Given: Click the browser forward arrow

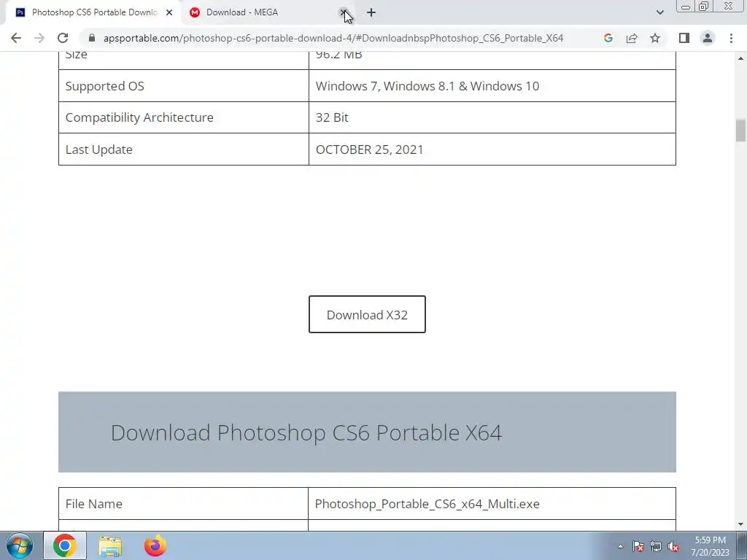Looking at the screenshot, I should [39, 38].
